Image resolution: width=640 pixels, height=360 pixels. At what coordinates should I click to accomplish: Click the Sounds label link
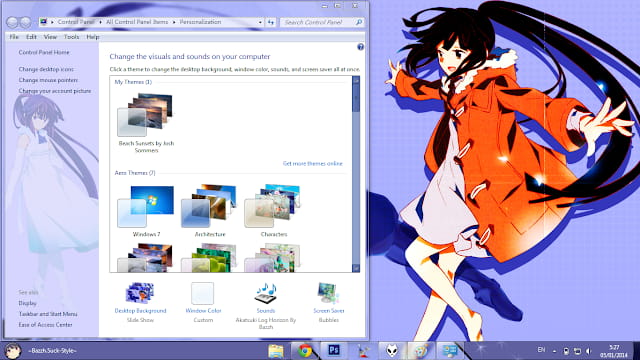(266, 311)
